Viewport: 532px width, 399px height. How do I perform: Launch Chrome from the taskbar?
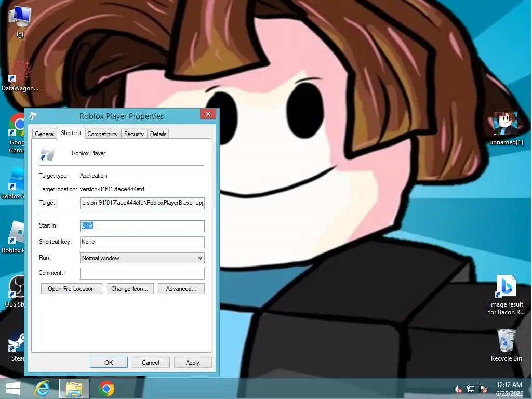pos(107,389)
